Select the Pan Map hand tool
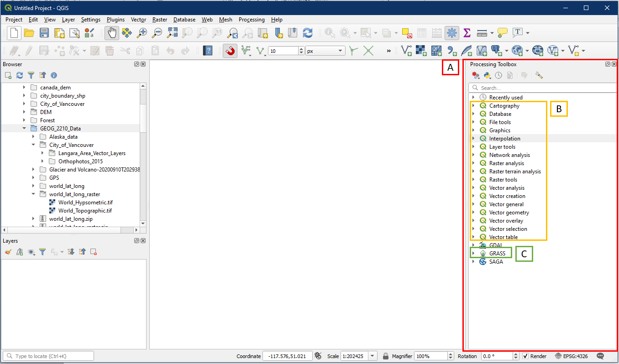Screen dimensions: 619x364 (x=111, y=33)
